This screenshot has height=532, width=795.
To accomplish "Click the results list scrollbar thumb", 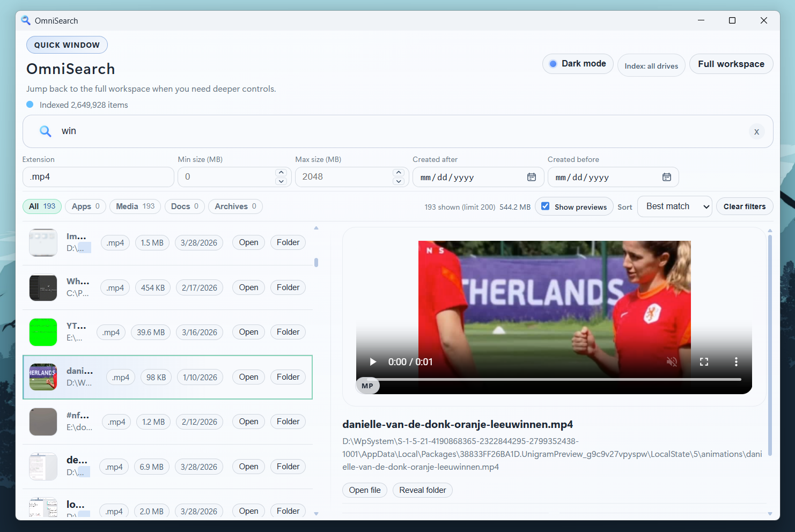I will [316, 262].
